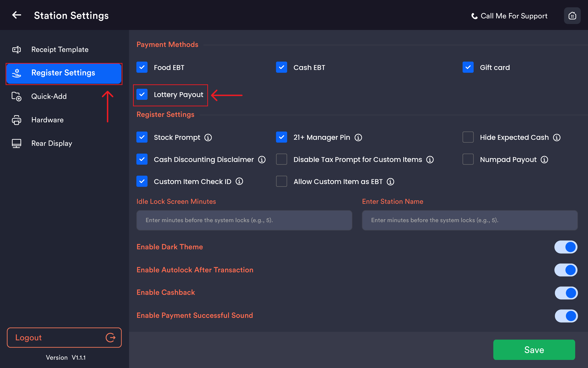Select Register Settings in the sidebar

(x=64, y=73)
